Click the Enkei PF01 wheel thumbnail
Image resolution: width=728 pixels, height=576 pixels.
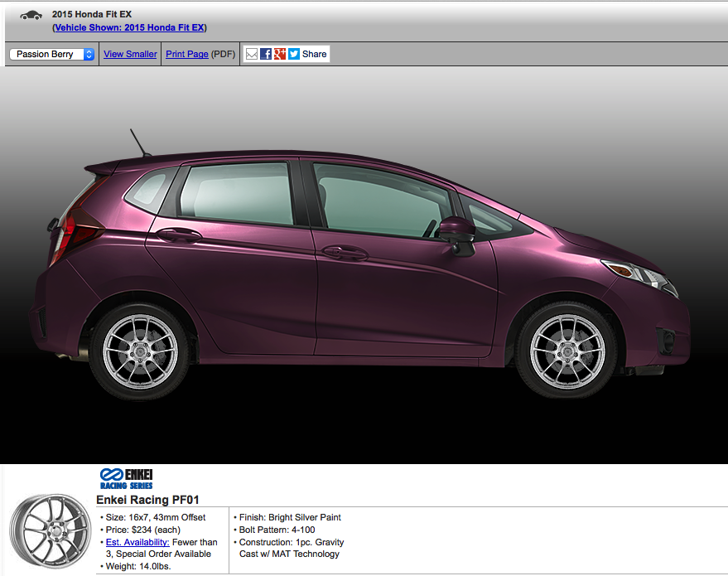coord(51,531)
